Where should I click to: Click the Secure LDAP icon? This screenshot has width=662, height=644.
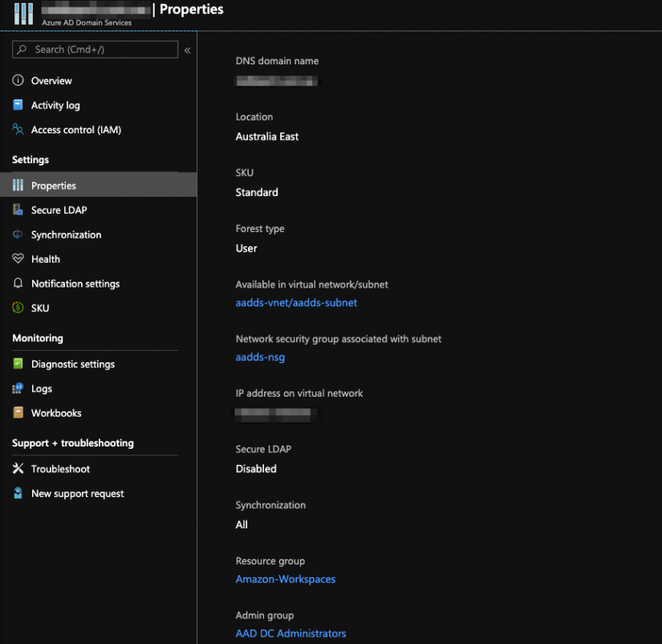(x=18, y=210)
